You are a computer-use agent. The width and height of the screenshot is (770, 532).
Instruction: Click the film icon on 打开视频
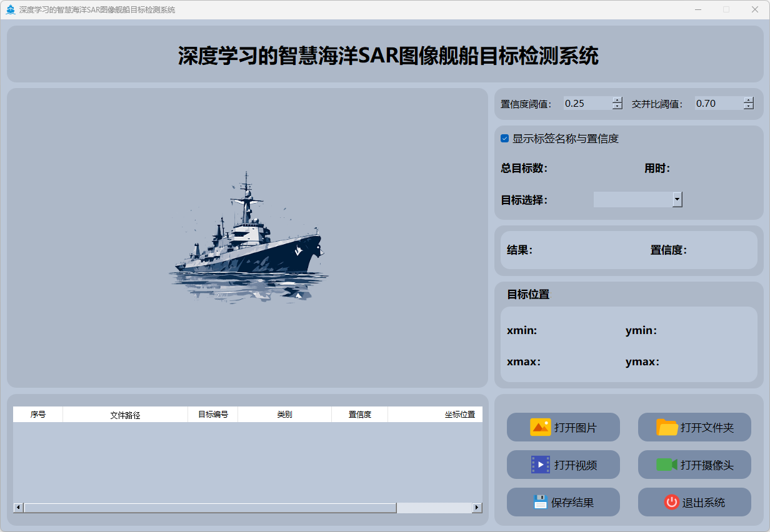[x=540, y=465]
